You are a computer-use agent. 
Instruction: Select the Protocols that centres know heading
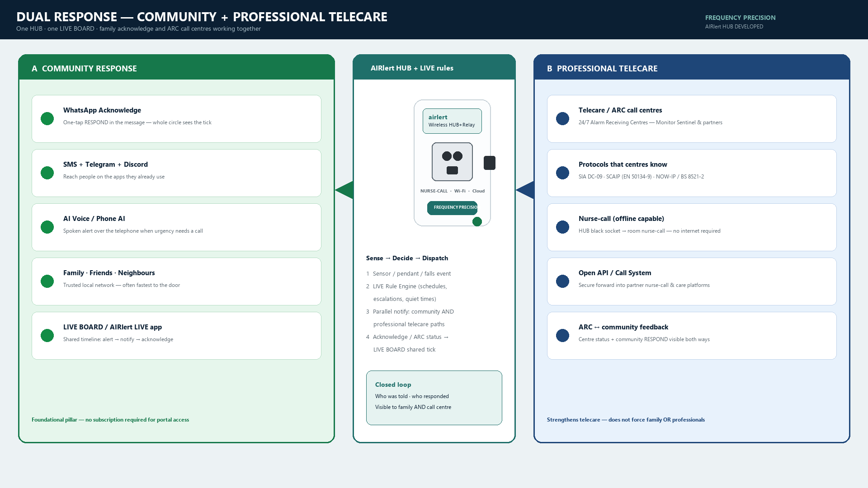pos(623,164)
